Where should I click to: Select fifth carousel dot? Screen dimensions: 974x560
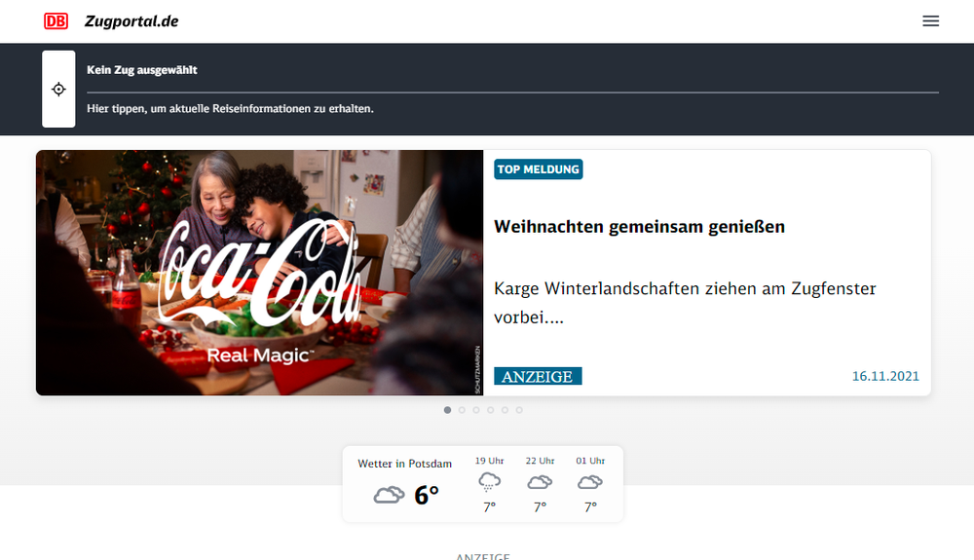(x=505, y=410)
